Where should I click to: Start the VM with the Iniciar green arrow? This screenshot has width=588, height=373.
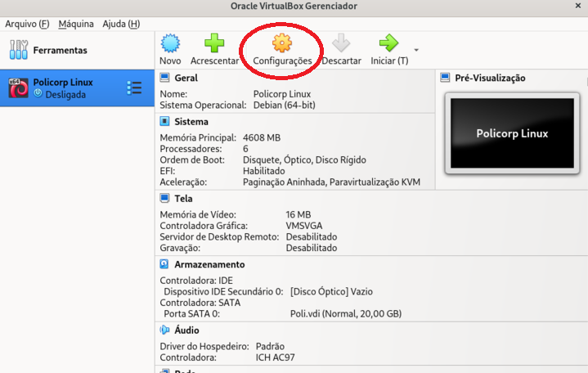click(x=389, y=43)
